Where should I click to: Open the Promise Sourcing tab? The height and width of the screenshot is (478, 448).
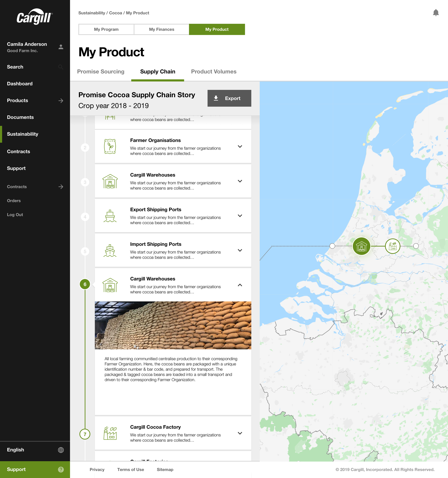(101, 72)
